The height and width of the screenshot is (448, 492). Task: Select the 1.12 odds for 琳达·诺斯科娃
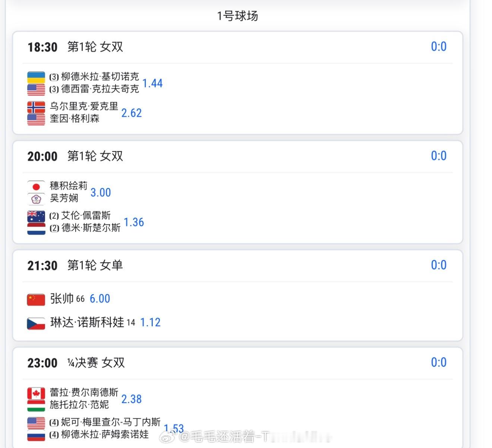pos(151,323)
